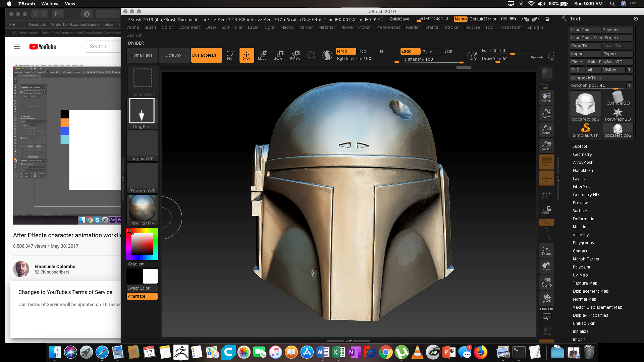The width and height of the screenshot is (644, 362).
Task: Open the DragRect stroke picker
Action: [x=142, y=114]
